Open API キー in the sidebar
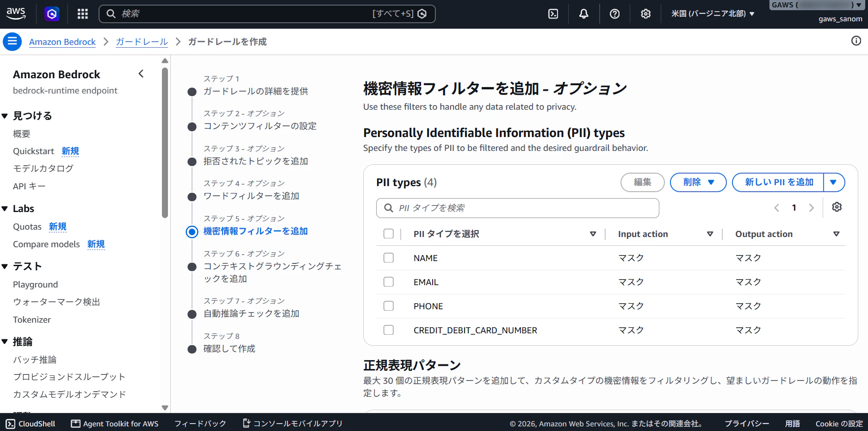 click(x=29, y=186)
